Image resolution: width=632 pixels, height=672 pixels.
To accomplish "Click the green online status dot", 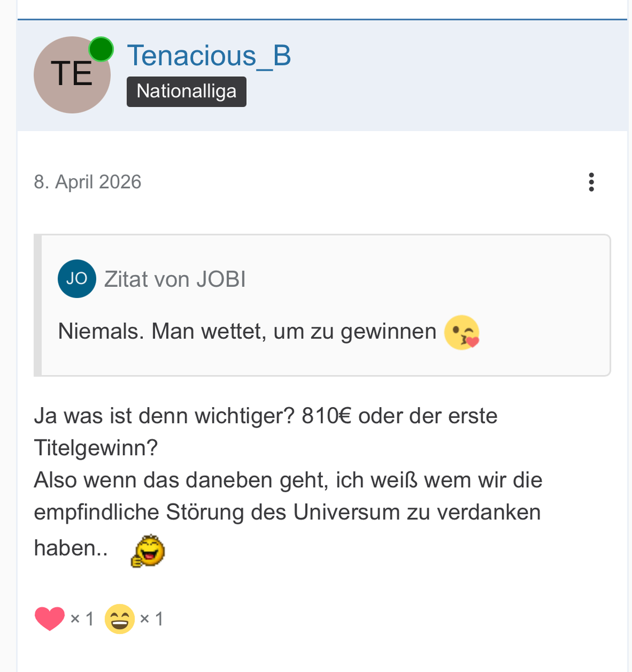I will coord(101,49).
